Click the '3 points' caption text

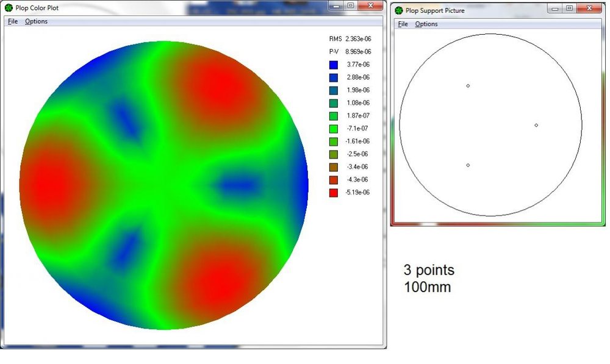tap(429, 270)
